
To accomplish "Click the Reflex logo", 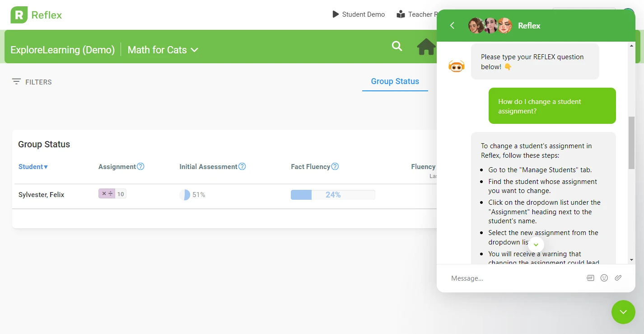I will 36,15.
